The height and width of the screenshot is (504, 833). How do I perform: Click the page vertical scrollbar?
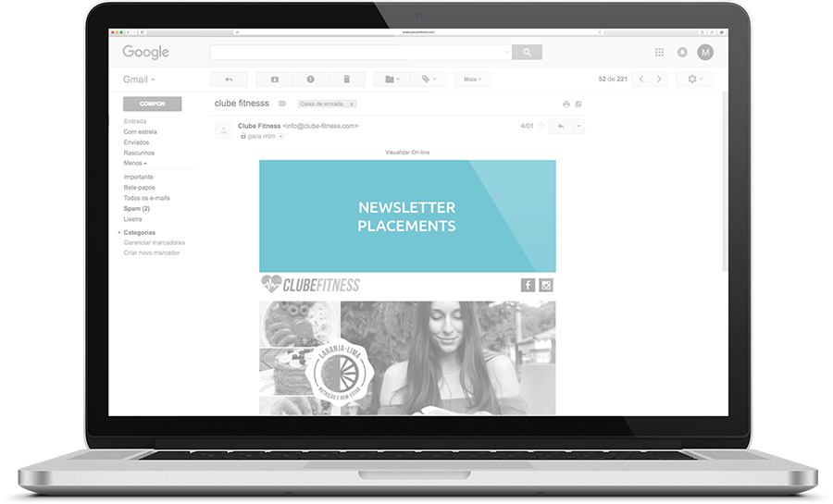click(725, 180)
